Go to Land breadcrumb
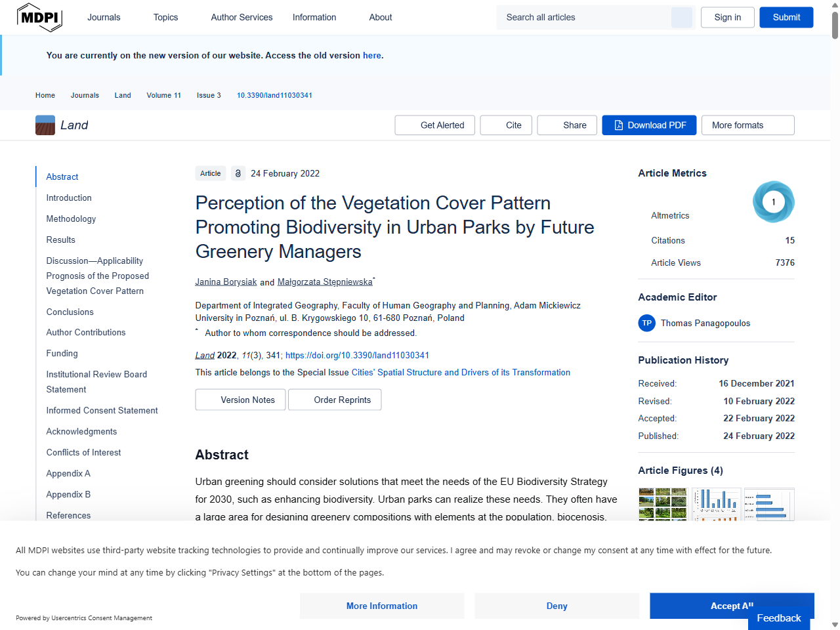The width and height of the screenshot is (840, 630). 123,95
